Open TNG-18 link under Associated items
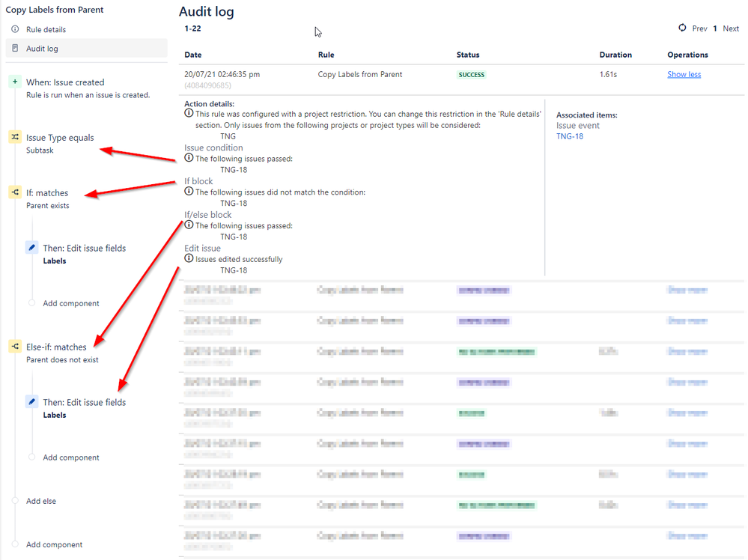Viewport: 748px width, 560px height. click(x=570, y=136)
